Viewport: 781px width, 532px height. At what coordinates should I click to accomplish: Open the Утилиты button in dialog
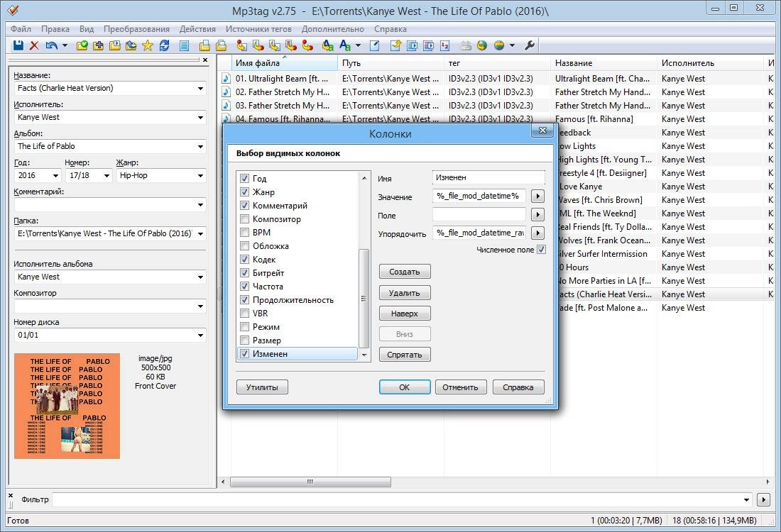pos(262,387)
